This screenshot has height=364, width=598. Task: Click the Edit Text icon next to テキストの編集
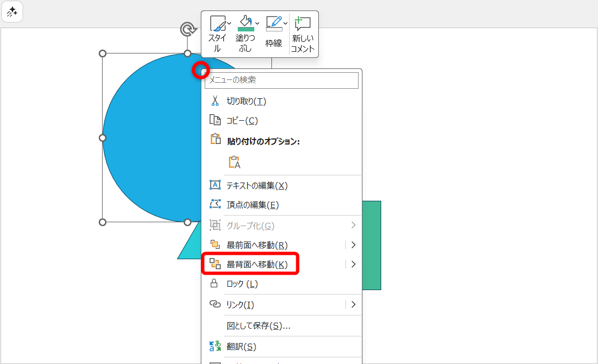coord(215,184)
